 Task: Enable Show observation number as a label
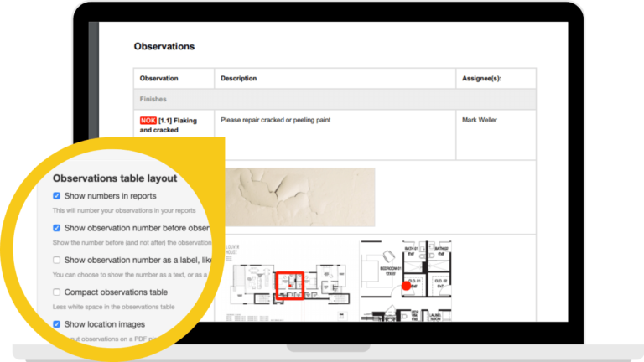point(56,260)
